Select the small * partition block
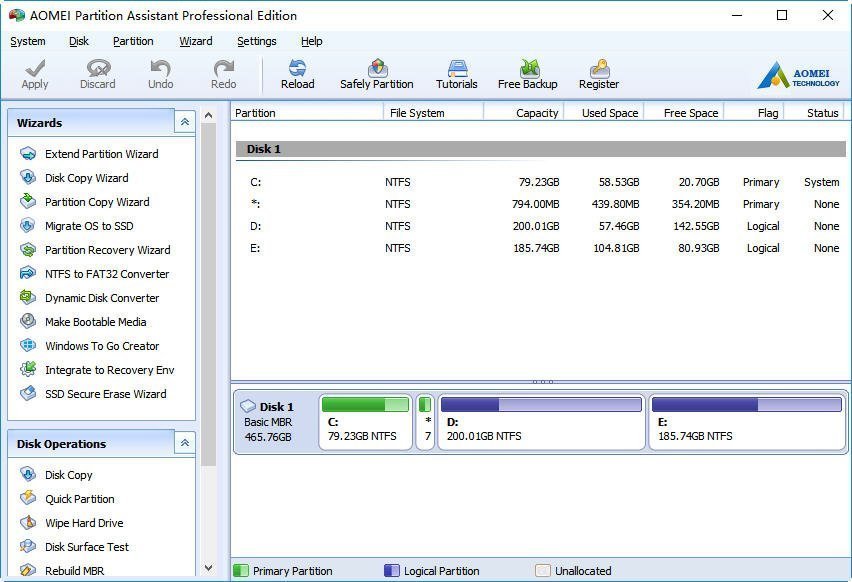Image resolution: width=852 pixels, height=582 pixels. 425,422
